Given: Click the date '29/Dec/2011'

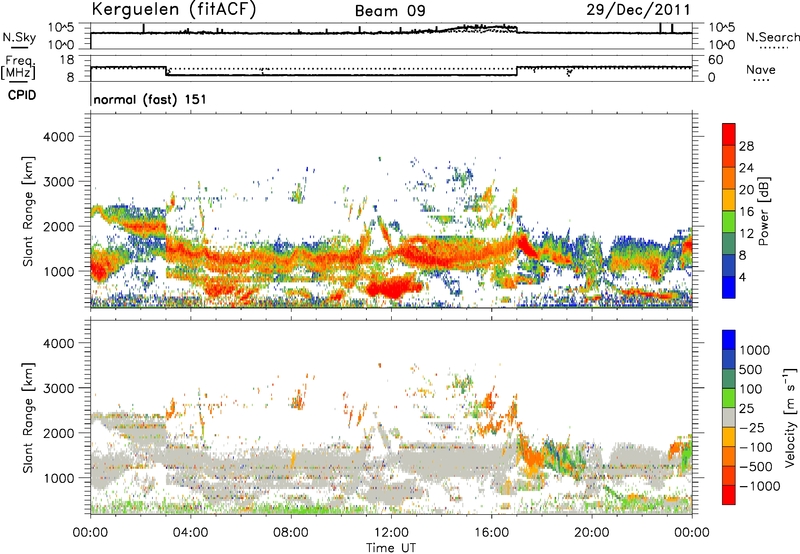Looking at the screenshot, I should 638,9.
